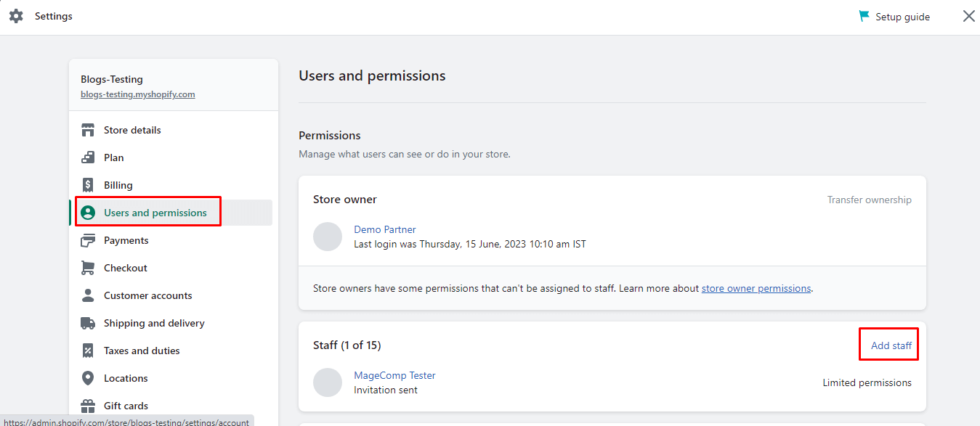Open the Demo Partner profile link
The image size is (980, 426).
coord(384,229)
